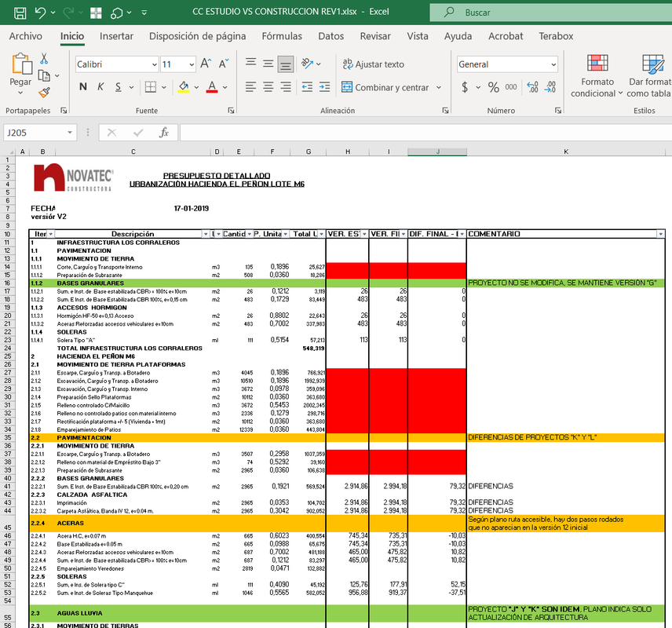Open General number format dropdown
The width and height of the screenshot is (672, 628).
553,64
